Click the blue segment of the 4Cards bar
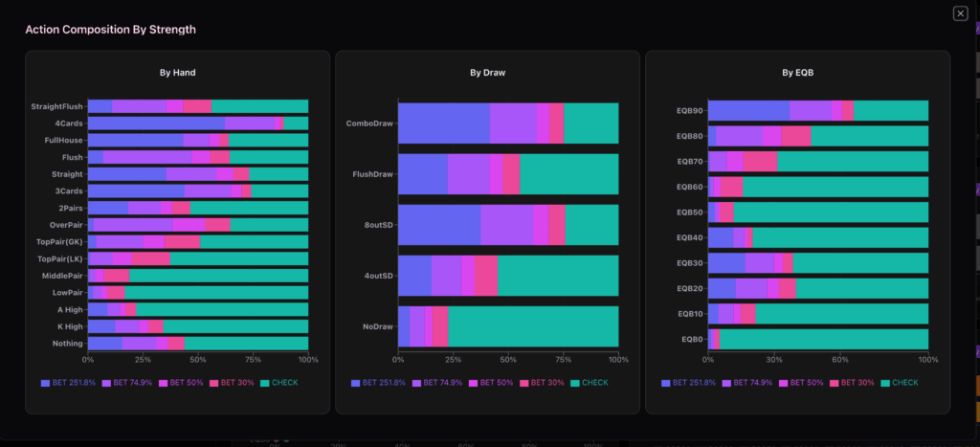980x447 pixels. [x=155, y=123]
